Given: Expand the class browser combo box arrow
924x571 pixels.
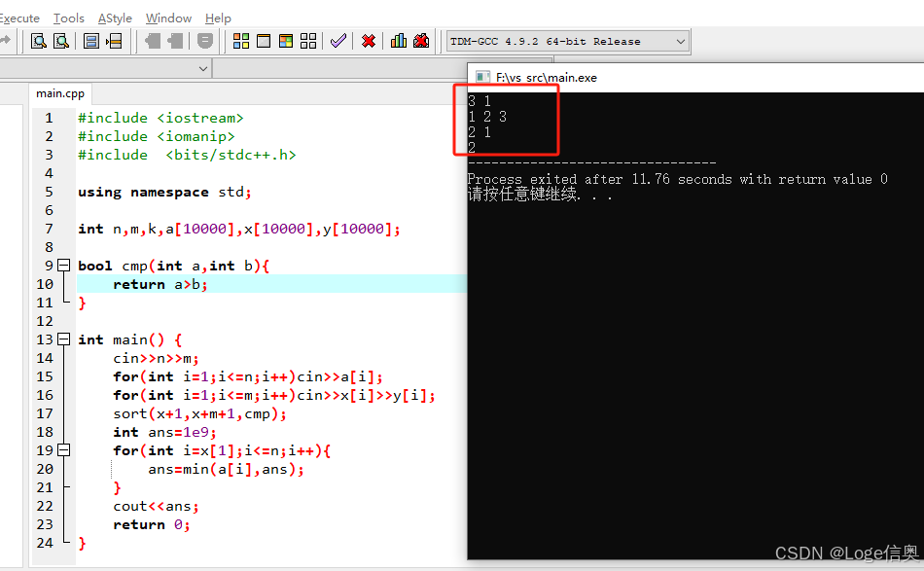Looking at the screenshot, I should [203, 69].
